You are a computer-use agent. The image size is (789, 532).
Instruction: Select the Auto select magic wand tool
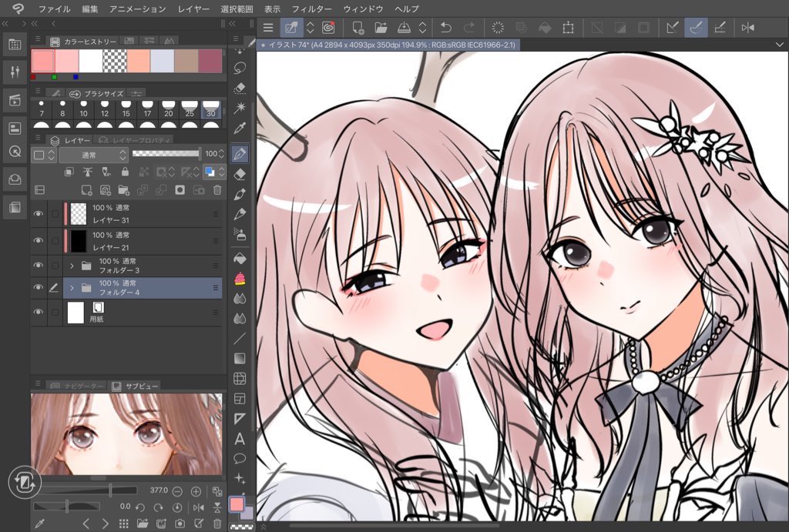click(240, 107)
